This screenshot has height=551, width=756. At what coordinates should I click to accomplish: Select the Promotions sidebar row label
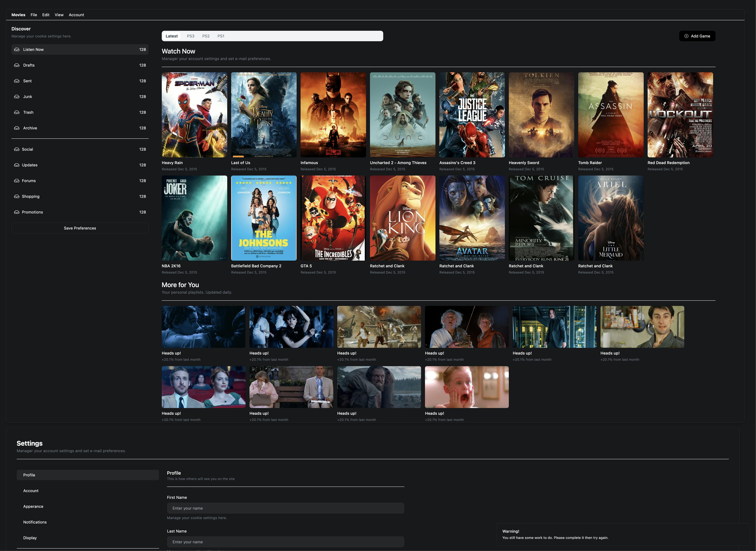[x=32, y=212]
